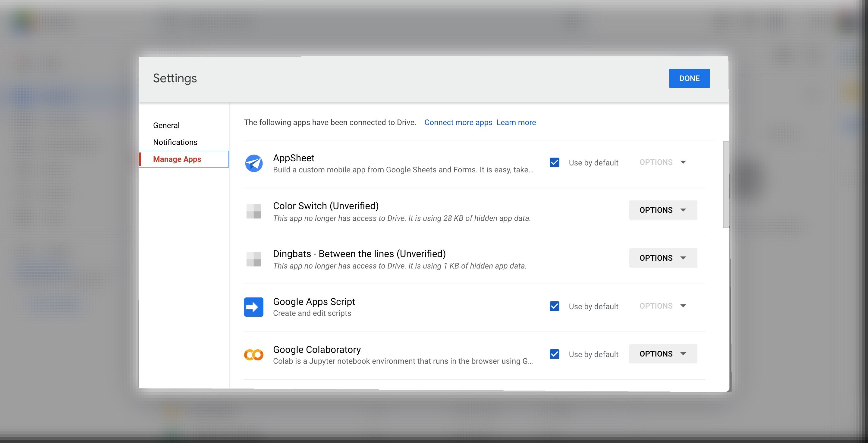Click the Google Colaboratory CO logo
Image resolution: width=868 pixels, height=443 pixels.
(253, 354)
